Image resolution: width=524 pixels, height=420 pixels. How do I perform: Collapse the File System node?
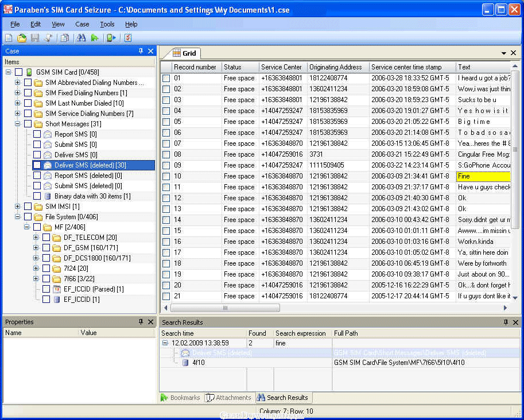[17, 217]
